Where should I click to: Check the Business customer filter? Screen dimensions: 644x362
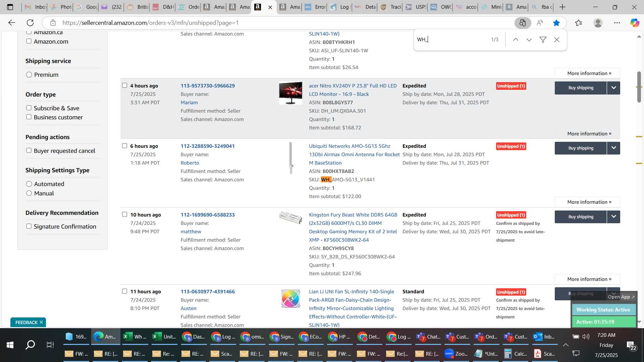coord(29,117)
